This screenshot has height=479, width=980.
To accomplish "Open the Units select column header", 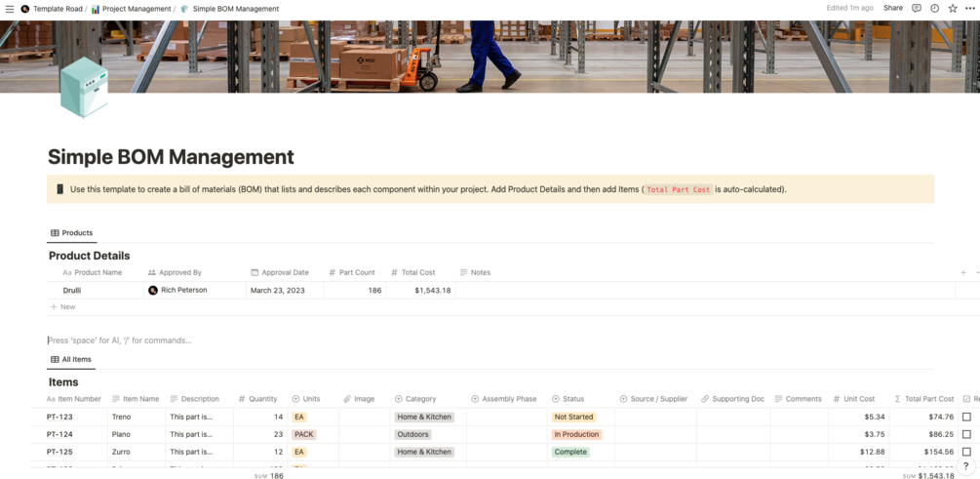I will [305, 399].
